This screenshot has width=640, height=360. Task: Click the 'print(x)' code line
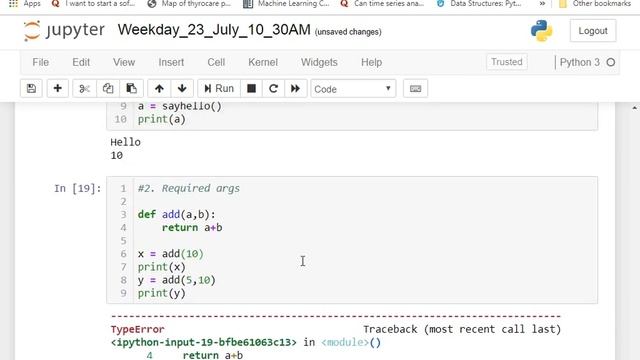[162, 267]
